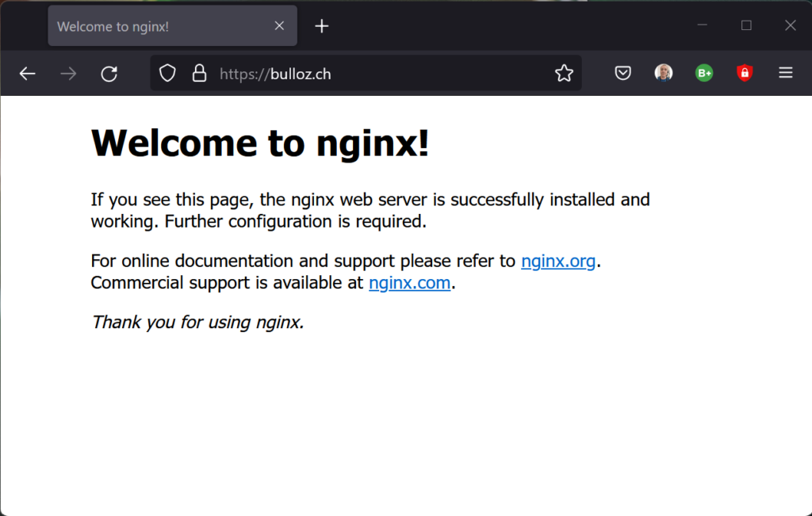Follow the nginx.com link
812x516 pixels.
coord(410,283)
